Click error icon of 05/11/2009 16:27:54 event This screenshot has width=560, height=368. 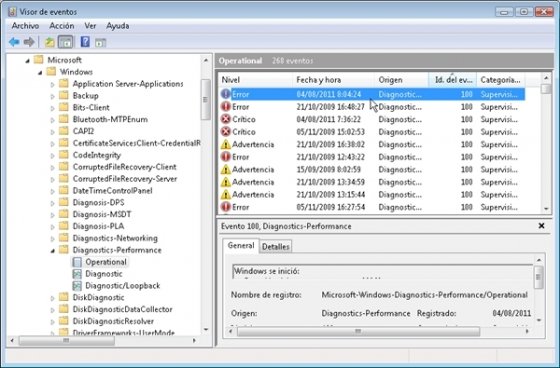225,207
